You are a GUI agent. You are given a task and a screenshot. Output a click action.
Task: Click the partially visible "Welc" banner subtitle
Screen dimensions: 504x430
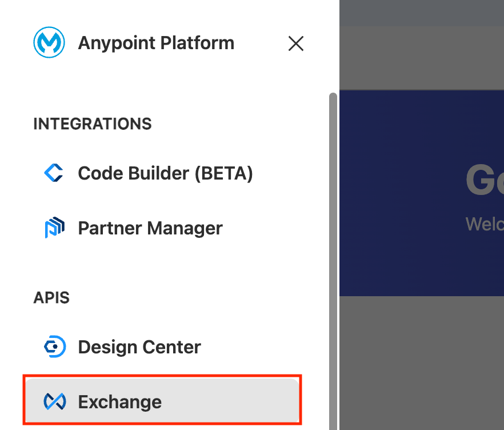(484, 224)
